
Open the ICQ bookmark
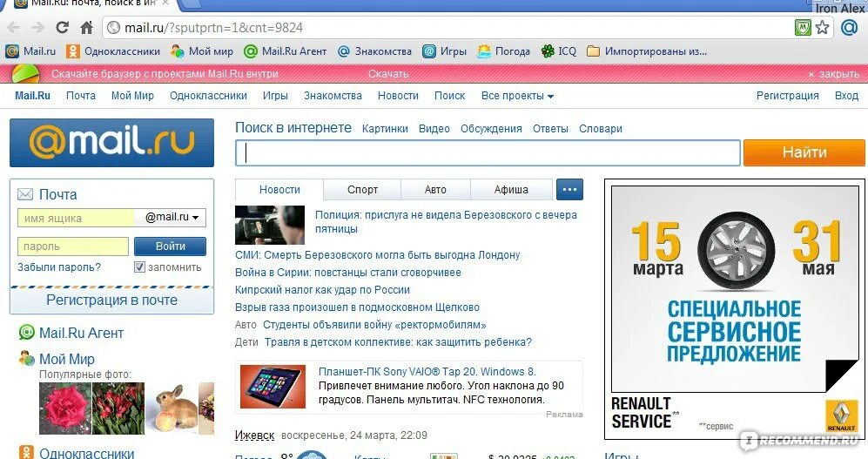(559, 51)
